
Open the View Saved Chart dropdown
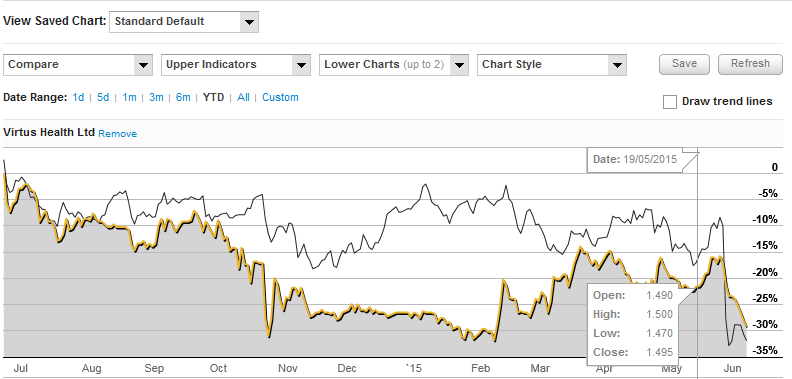click(x=184, y=22)
